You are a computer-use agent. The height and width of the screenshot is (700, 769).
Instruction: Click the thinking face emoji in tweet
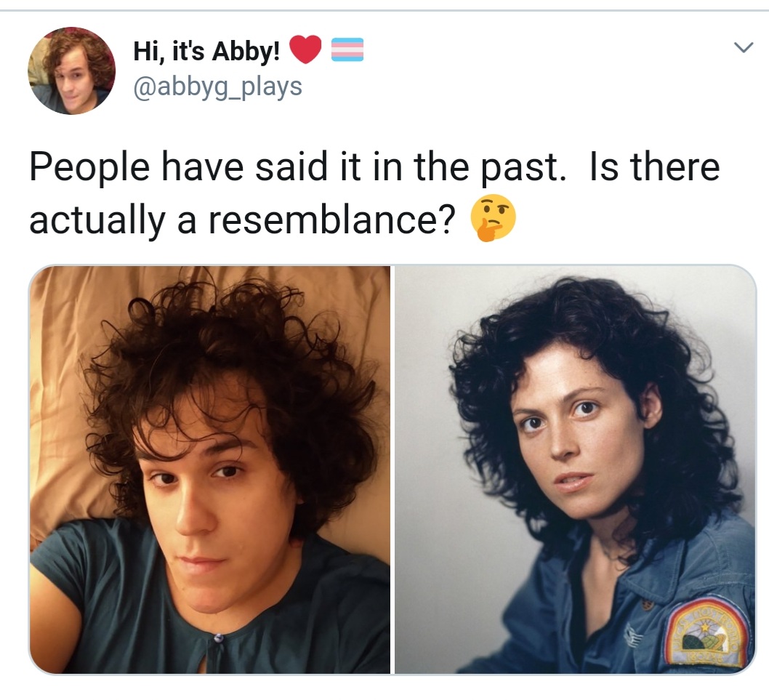pyautogui.click(x=492, y=218)
